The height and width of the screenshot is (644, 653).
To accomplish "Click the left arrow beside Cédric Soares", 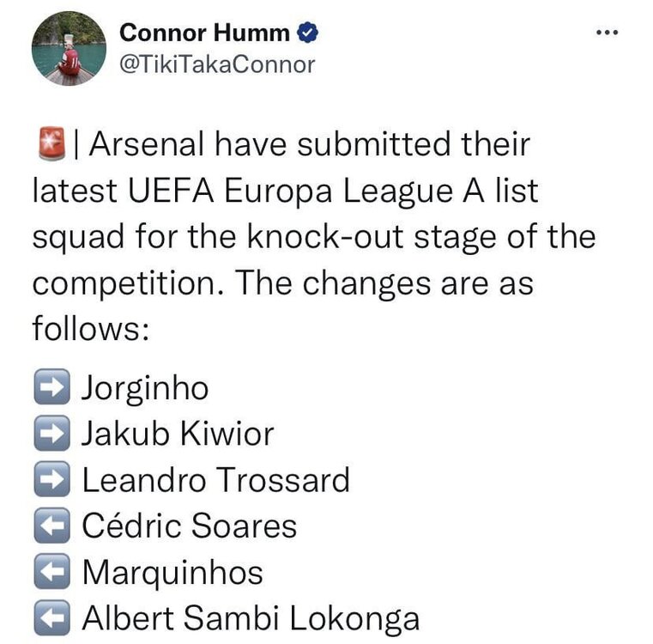I will pyautogui.click(x=51, y=526).
